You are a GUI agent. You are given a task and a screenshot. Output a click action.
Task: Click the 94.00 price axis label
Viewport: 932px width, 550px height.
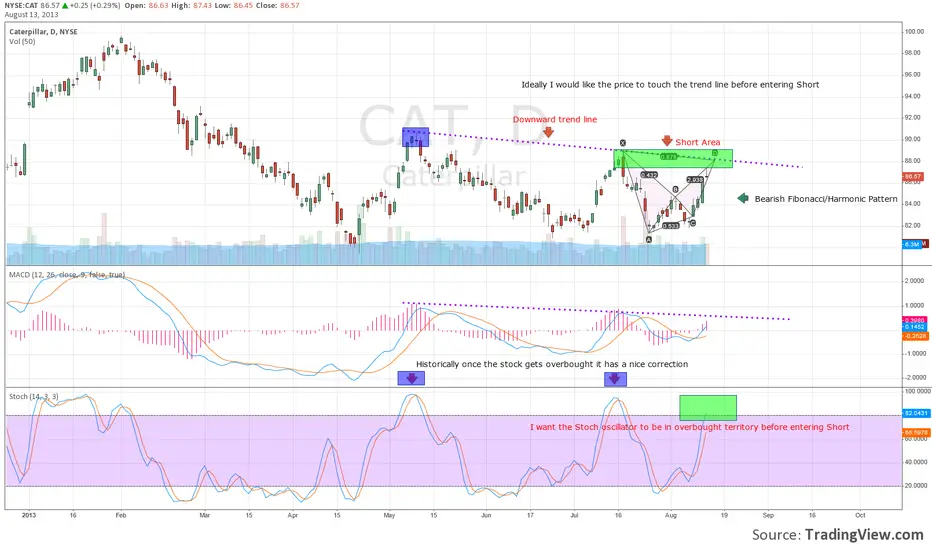914,96
